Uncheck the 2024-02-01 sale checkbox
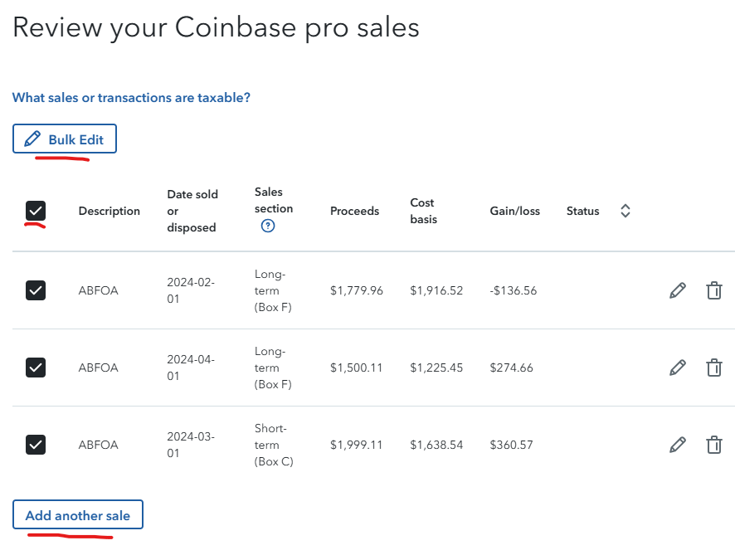 [36, 290]
